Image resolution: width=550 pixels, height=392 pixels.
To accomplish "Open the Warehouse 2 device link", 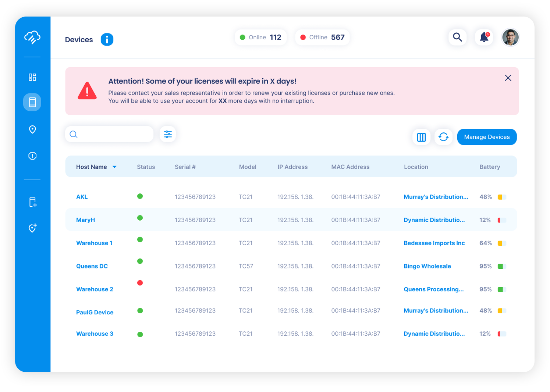I will point(95,289).
